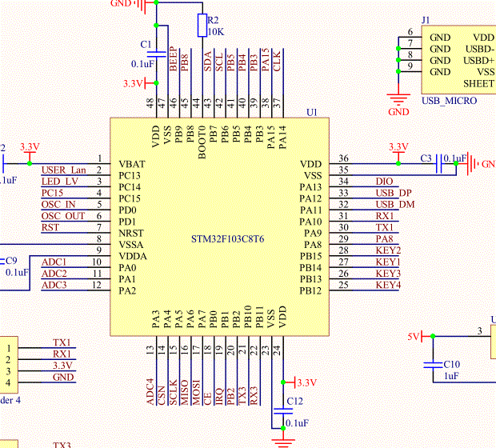
Task: Click the CSN net label
Action: (x=162, y=395)
